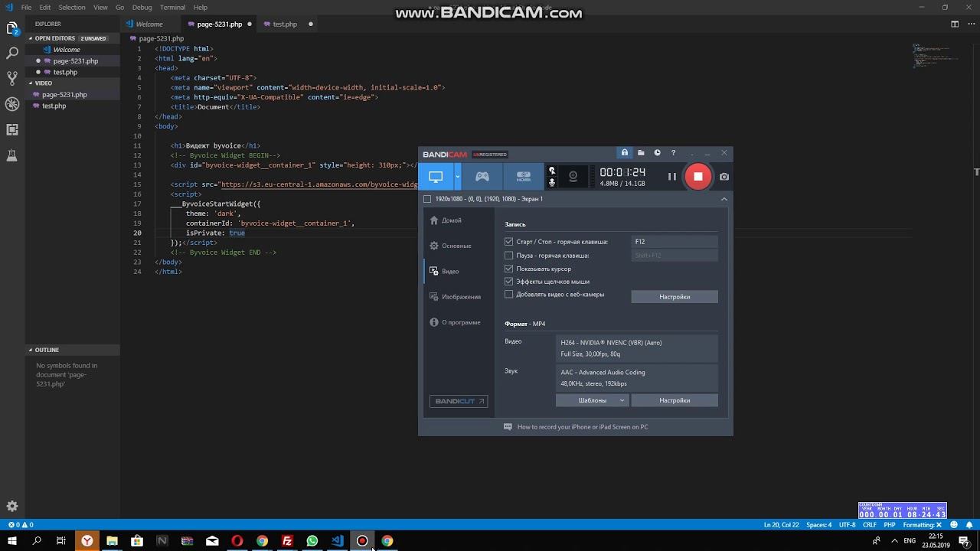The image size is (980, 551).
Task: Toggle the Старт / Стоп hotkey checkbox
Action: 508,242
